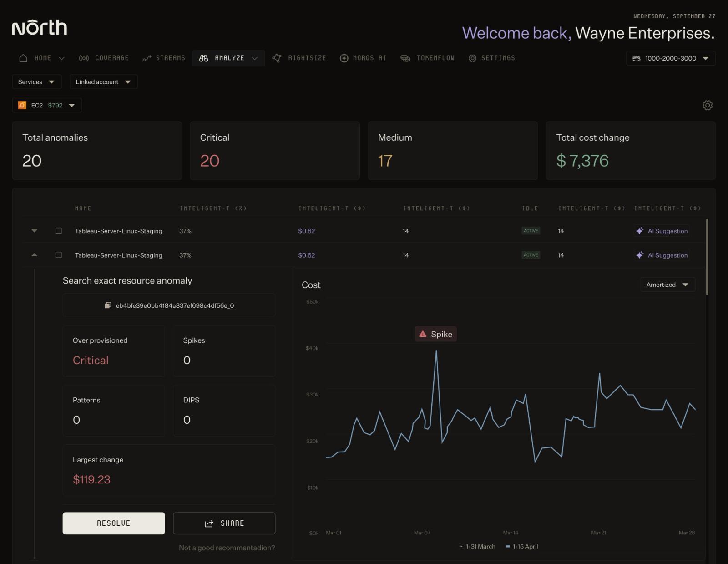728x564 pixels.
Task: Click the table's vertical scrollbar
Action: (x=707, y=257)
